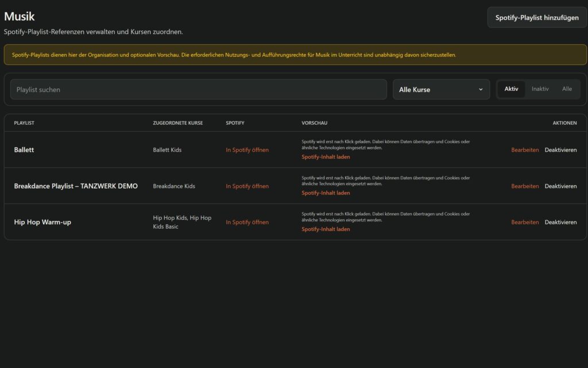Deactivate the Ballett playlist

tap(560, 150)
